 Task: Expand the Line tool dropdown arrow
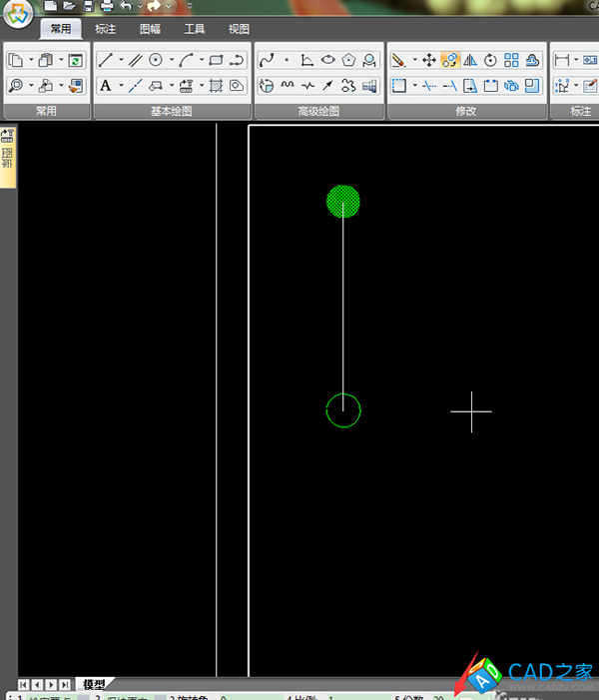[121, 61]
